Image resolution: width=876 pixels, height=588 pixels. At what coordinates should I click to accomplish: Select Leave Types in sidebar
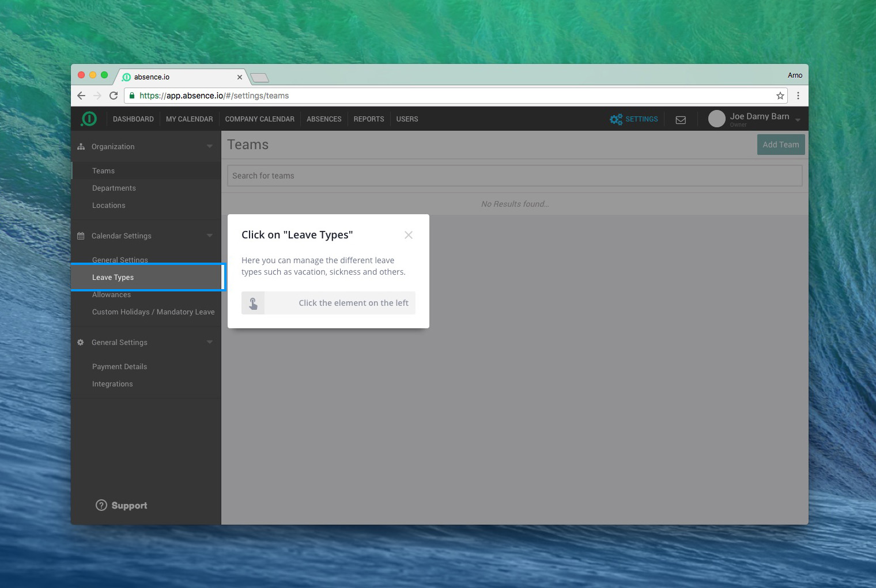pos(113,278)
